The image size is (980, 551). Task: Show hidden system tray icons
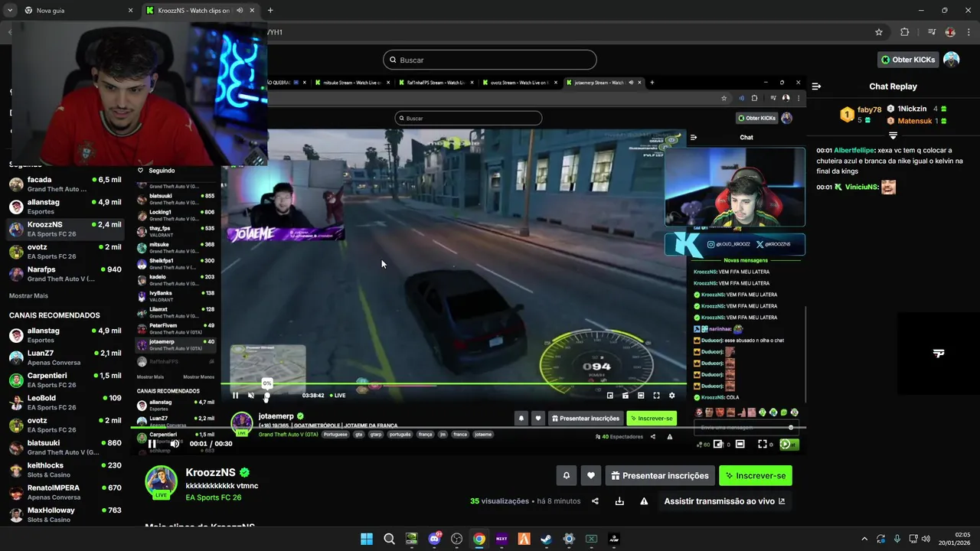(x=864, y=539)
